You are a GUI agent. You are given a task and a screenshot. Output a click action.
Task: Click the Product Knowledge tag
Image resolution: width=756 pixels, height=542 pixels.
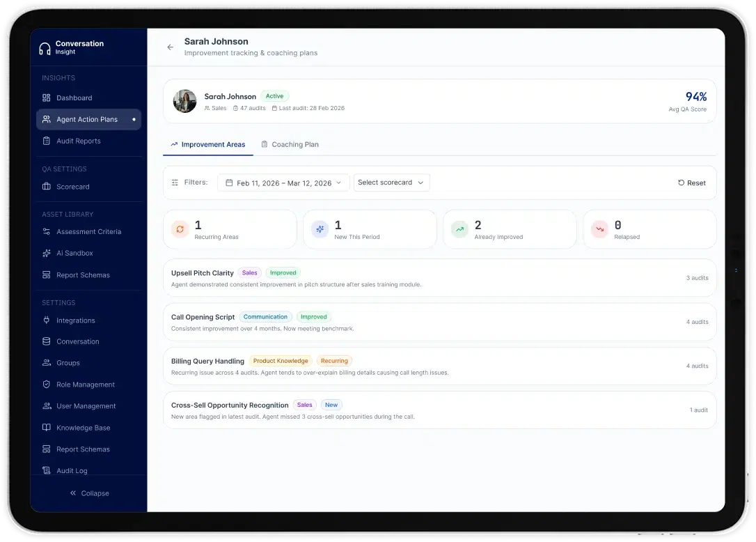coord(280,361)
